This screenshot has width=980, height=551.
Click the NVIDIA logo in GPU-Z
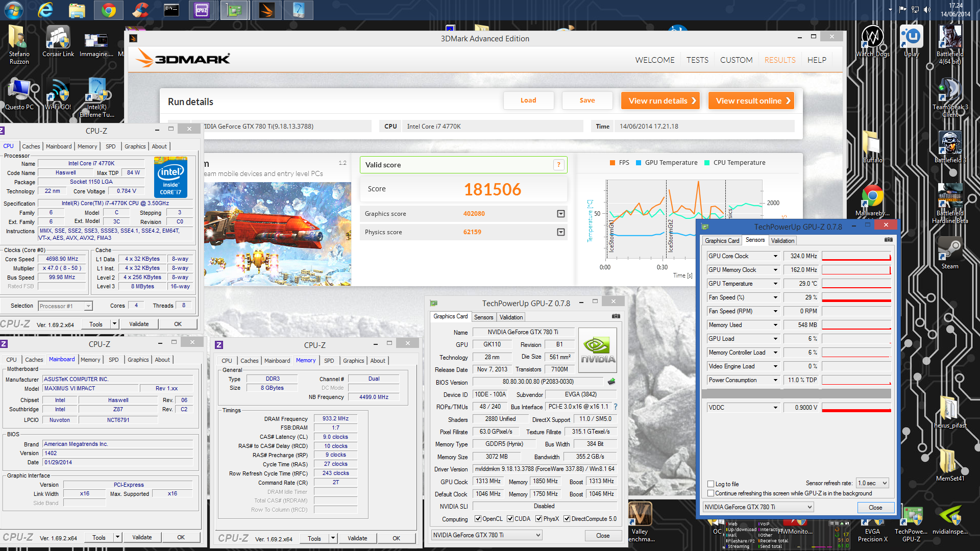coord(598,350)
